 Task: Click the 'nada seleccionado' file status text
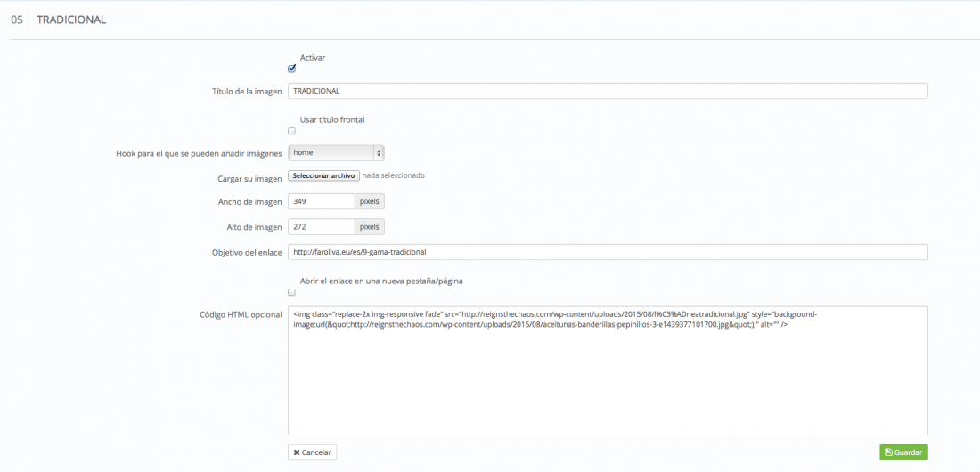click(394, 175)
